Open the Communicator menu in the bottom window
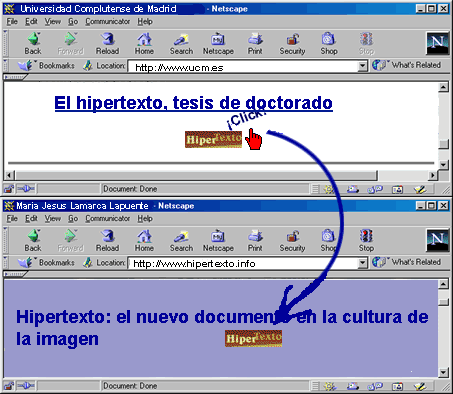Viewport: 453px width, 394px height. (107, 219)
